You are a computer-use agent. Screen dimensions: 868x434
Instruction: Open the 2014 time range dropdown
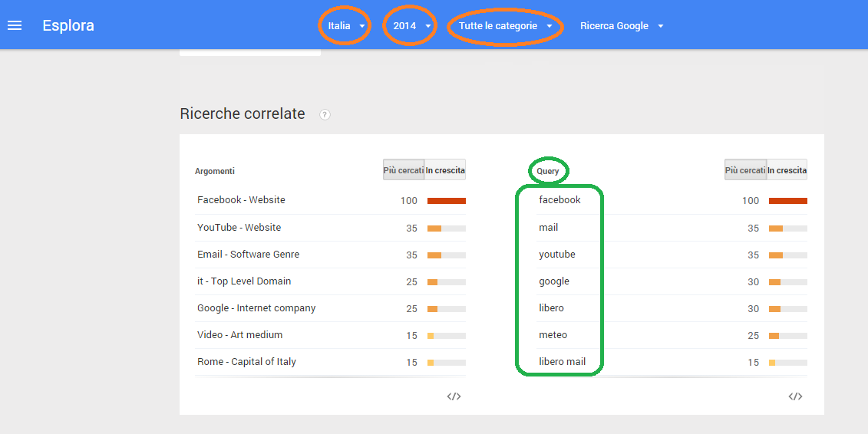pos(412,26)
